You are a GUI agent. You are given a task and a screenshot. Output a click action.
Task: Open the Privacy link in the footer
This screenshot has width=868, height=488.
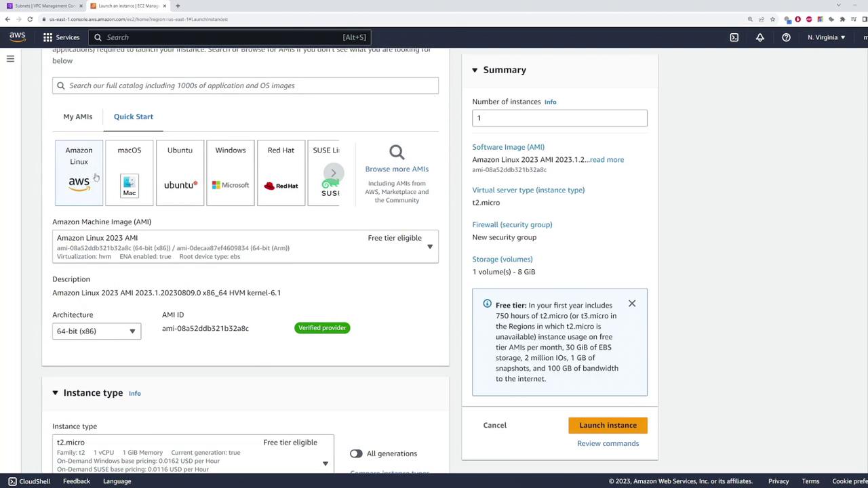click(778, 481)
